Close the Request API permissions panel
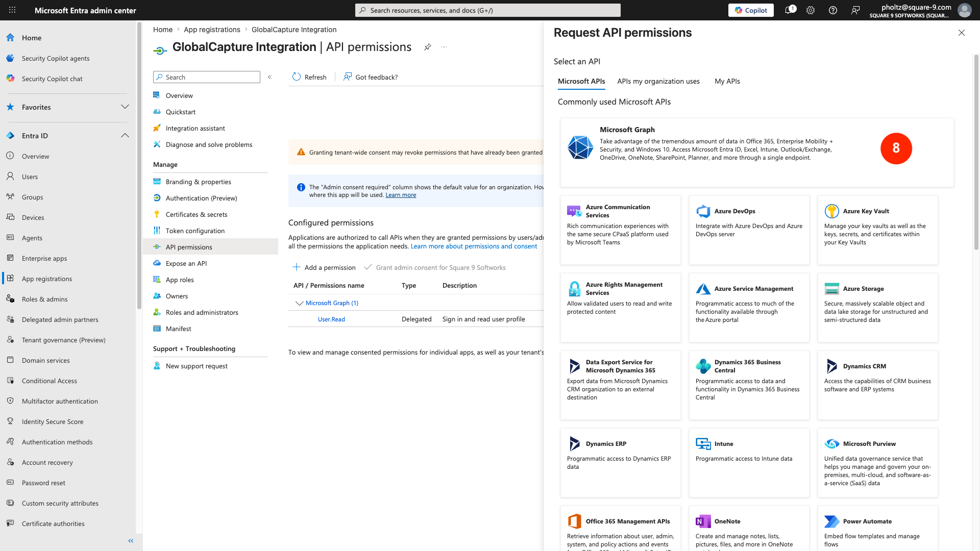The image size is (980, 551). 962,33
